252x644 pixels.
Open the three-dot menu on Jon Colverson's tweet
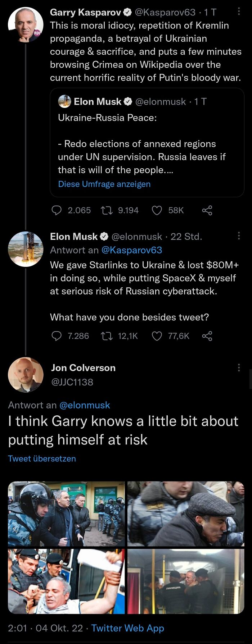coord(239,367)
